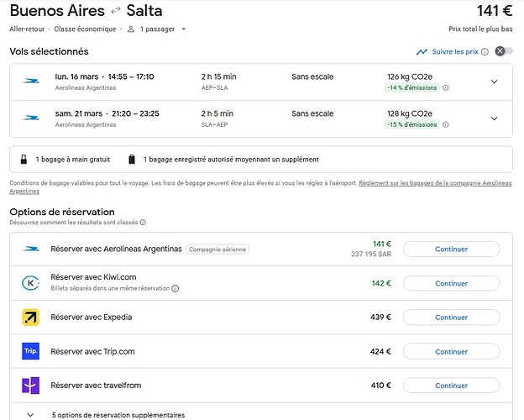Click the checked baggage suitcase icon
Image resolution: width=524 pixels, height=420 pixels.
pyautogui.click(x=132, y=160)
